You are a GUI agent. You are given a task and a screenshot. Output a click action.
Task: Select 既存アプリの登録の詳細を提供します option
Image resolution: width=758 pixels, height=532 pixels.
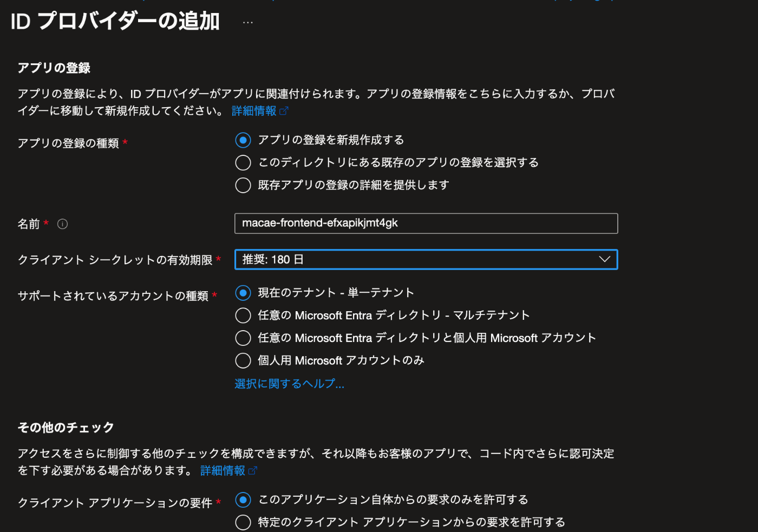(x=243, y=185)
